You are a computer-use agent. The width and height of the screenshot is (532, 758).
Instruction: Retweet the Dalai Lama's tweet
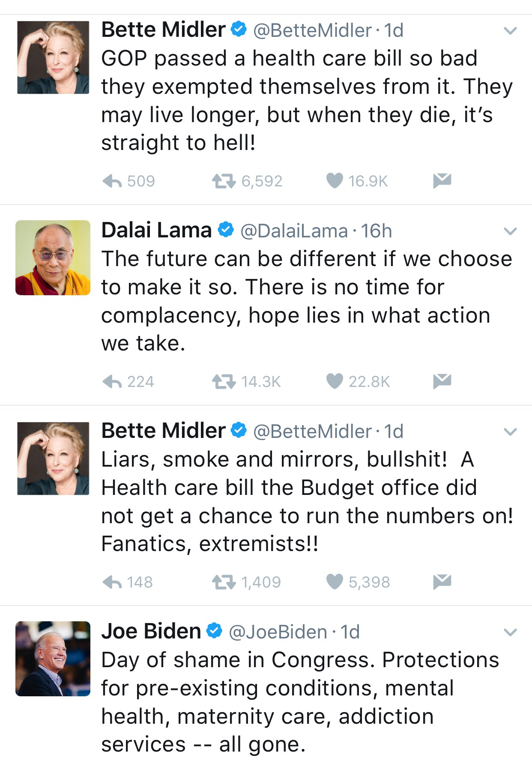click(x=224, y=381)
